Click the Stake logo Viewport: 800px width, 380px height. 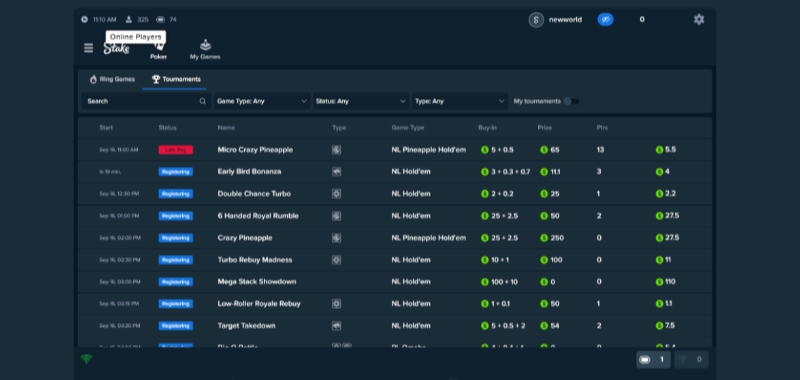[x=116, y=48]
